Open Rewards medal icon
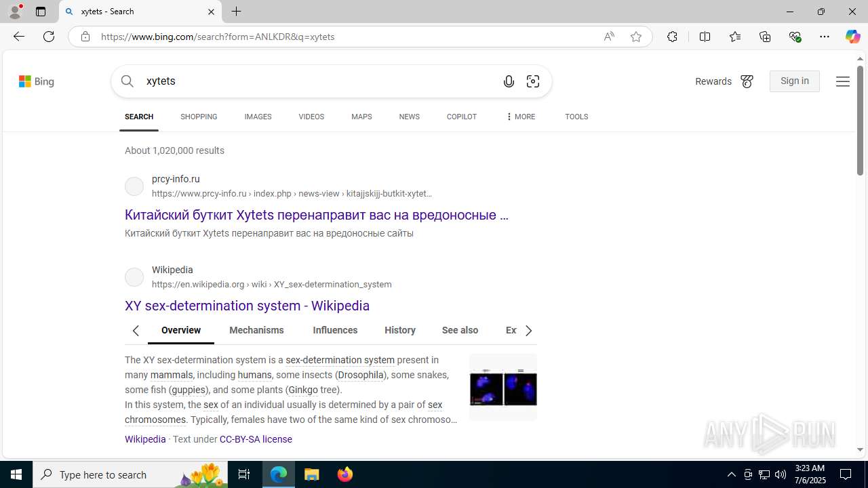The width and height of the screenshot is (868, 488). tap(747, 81)
